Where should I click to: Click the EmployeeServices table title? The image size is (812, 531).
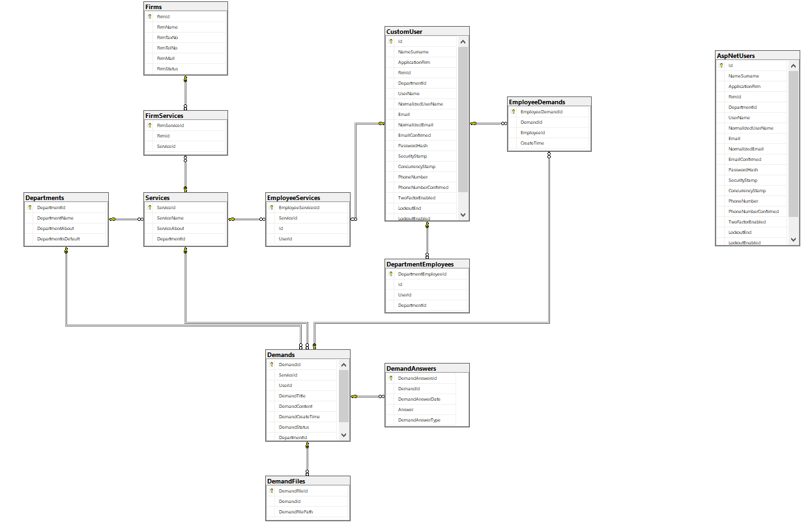coord(308,197)
